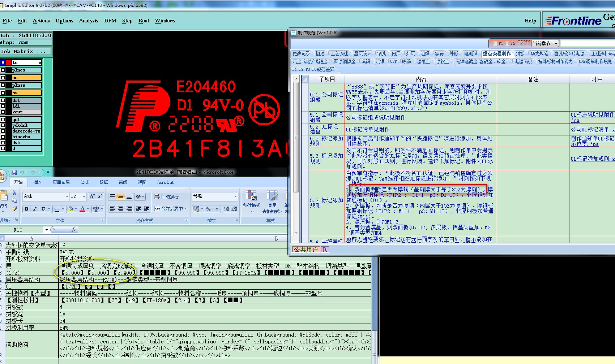Image resolution: width=615 pixels, height=364 pixels.
Task: Click Help in Graphic Editor menu bar
Action: point(530,21)
